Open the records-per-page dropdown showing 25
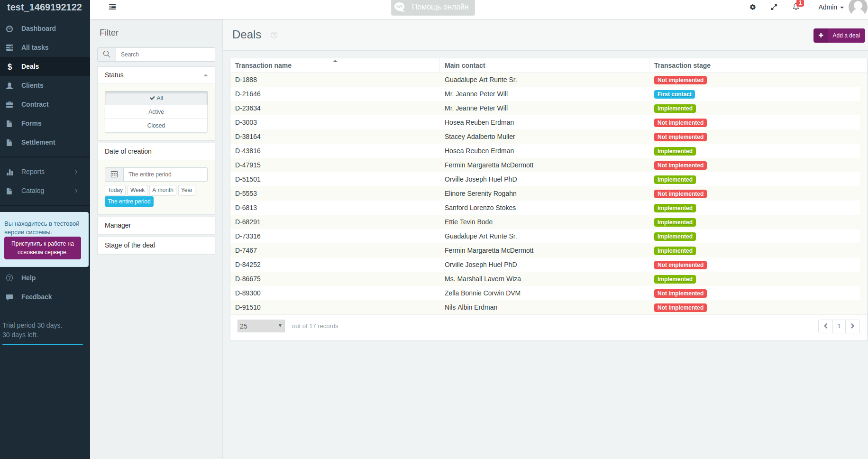Screen dimensions: 868x459 pos(261,326)
